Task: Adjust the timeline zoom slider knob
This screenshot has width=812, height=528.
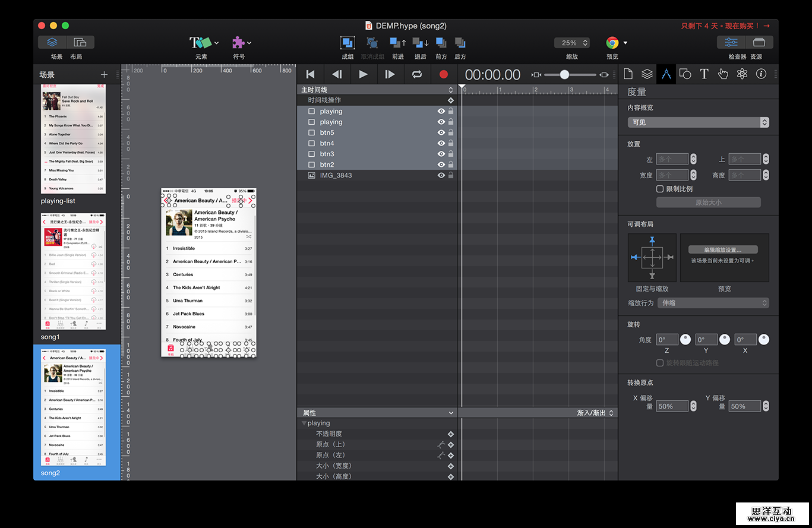Action: pos(564,75)
